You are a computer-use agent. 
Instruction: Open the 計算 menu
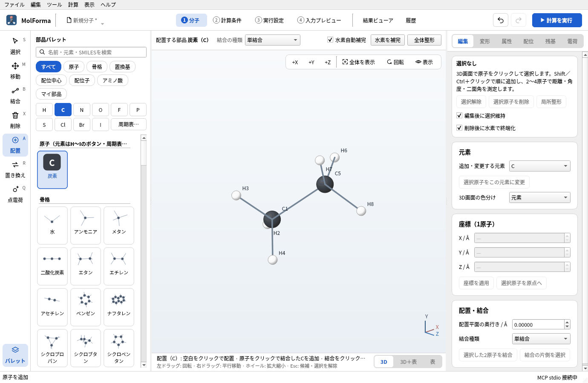(x=73, y=5)
